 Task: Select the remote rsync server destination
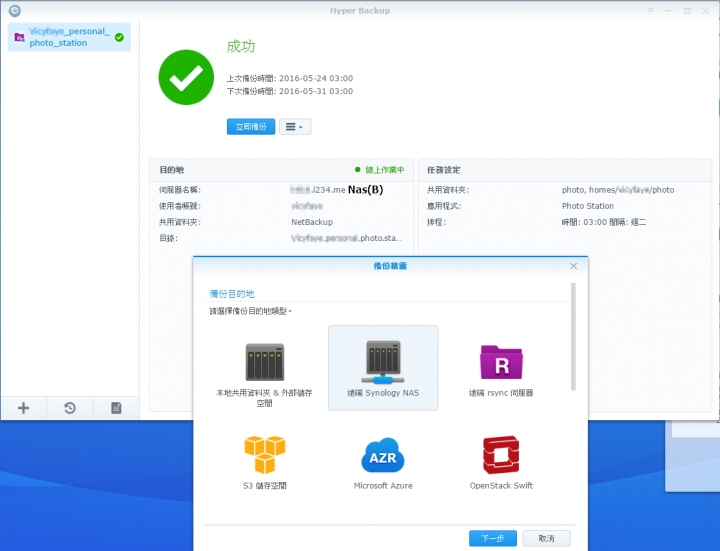tap(501, 370)
